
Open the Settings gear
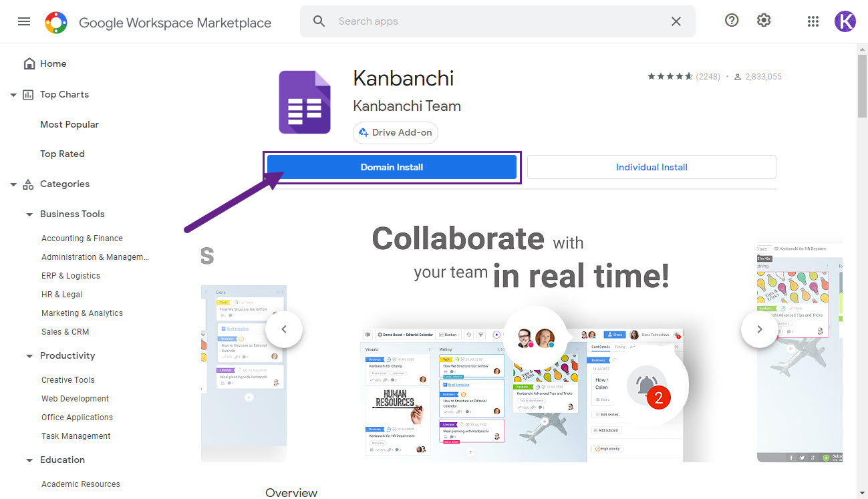coord(764,21)
